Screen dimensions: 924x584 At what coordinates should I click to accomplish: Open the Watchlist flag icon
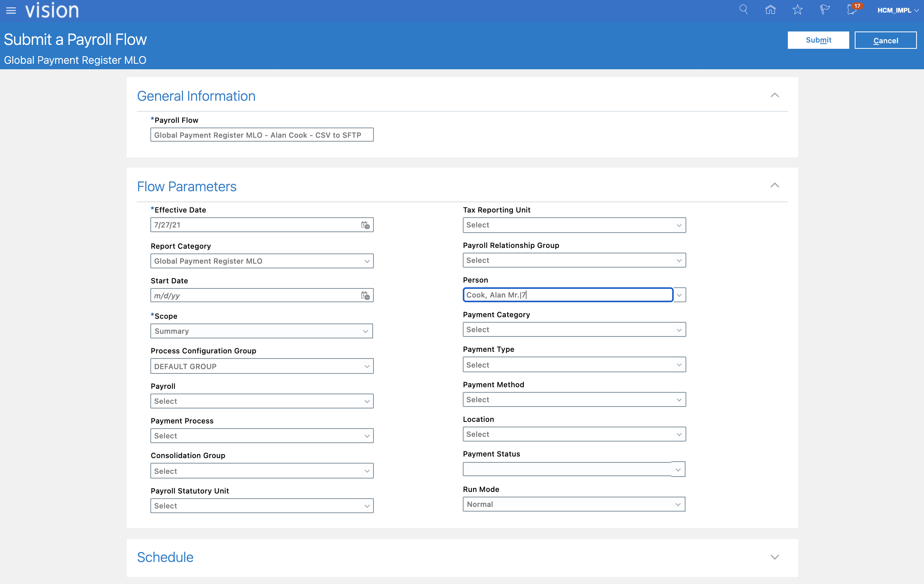(x=824, y=9)
